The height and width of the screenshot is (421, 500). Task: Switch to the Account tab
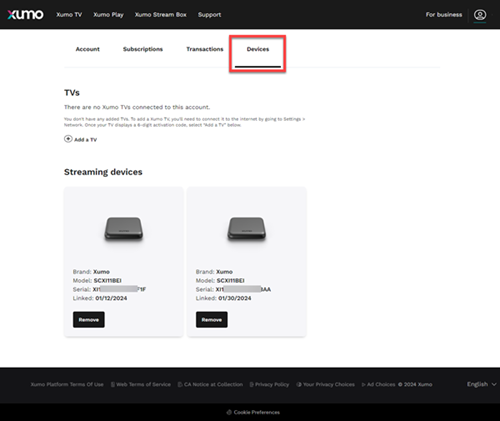pos(88,49)
